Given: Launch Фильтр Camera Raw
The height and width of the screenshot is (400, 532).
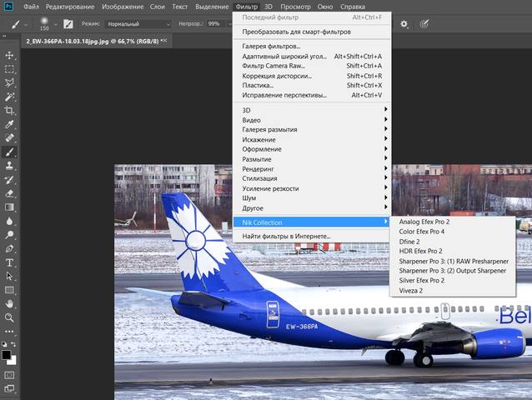Looking at the screenshot, I should pyautogui.click(x=312, y=66).
